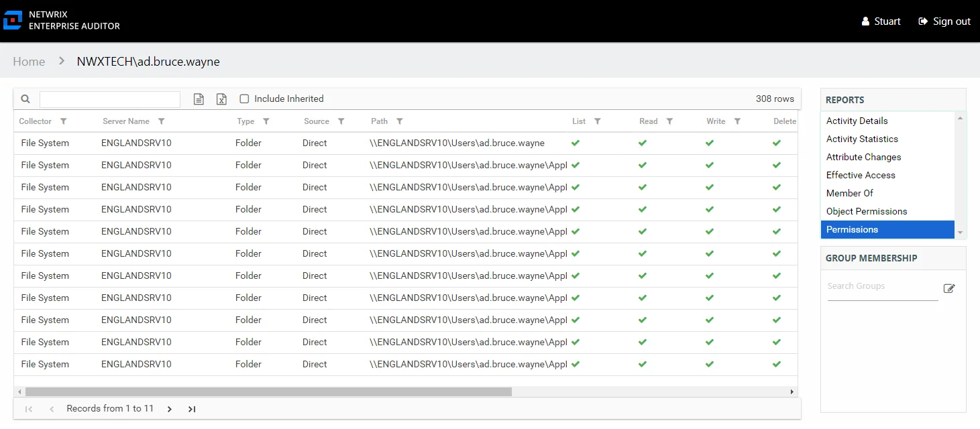Click Records from 1 to 11 text
The image size is (980, 429).
(x=110, y=408)
